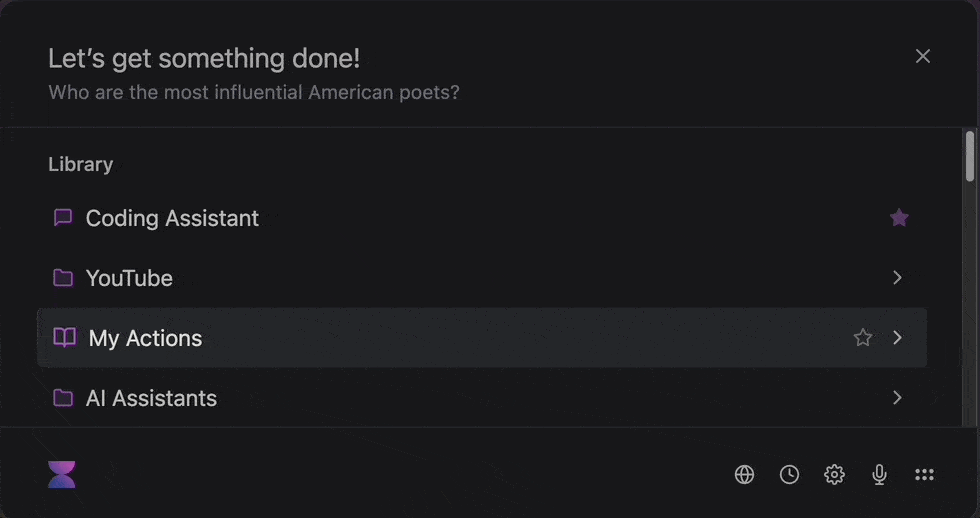Image resolution: width=980 pixels, height=518 pixels.
Task: Click the prompt input field placeholder
Action: click(254, 92)
